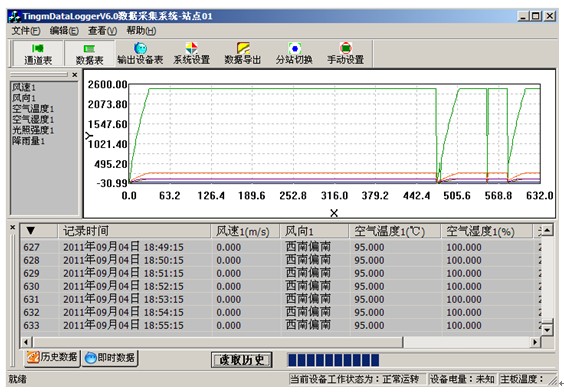Image resolution: width=564 pixels, height=392 pixels.
Task: Click the 分站切换 station switch icon
Action: point(294,53)
